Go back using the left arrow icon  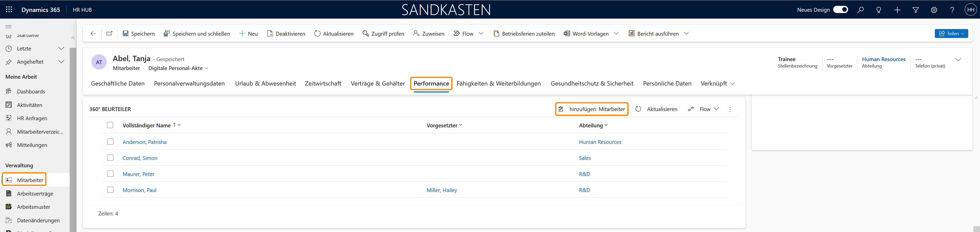pyautogui.click(x=93, y=33)
